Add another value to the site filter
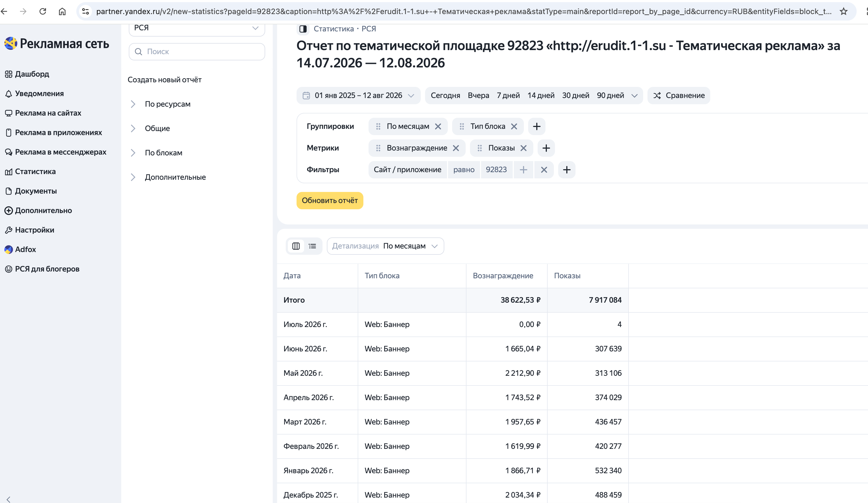Screen dimensions: 868x503 [x=524, y=170]
